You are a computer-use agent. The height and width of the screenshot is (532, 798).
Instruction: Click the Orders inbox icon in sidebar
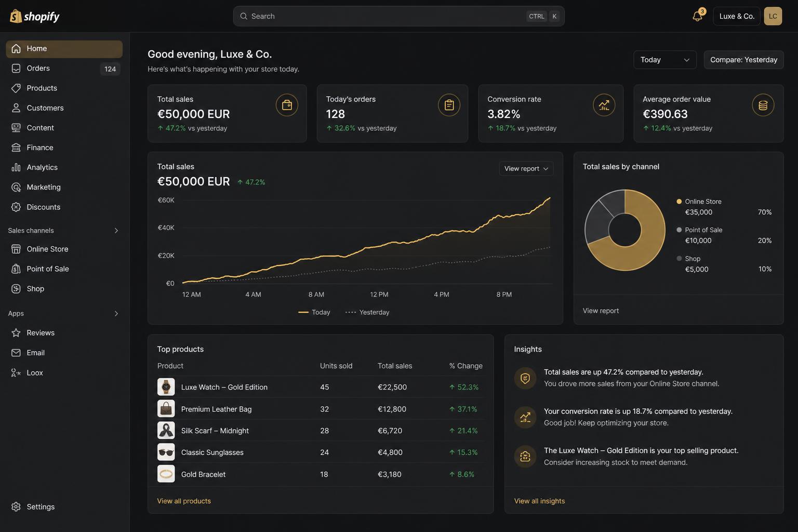[x=16, y=69]
